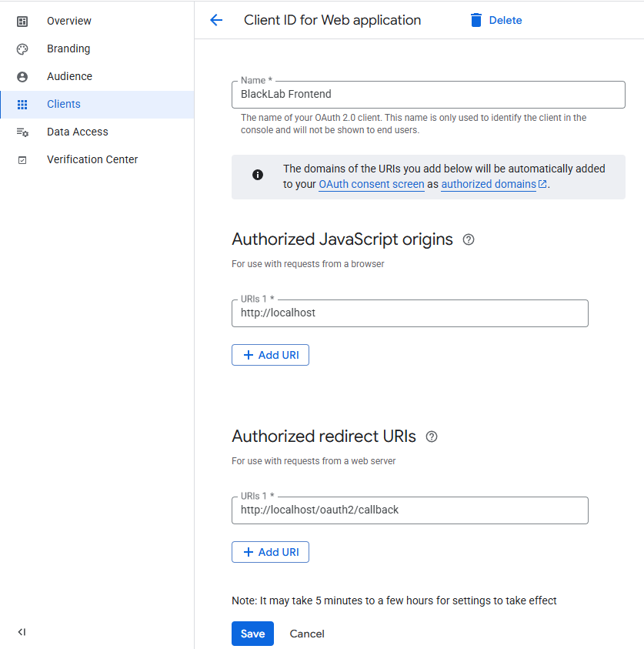Open the Overview menu item

click(97, 21)
